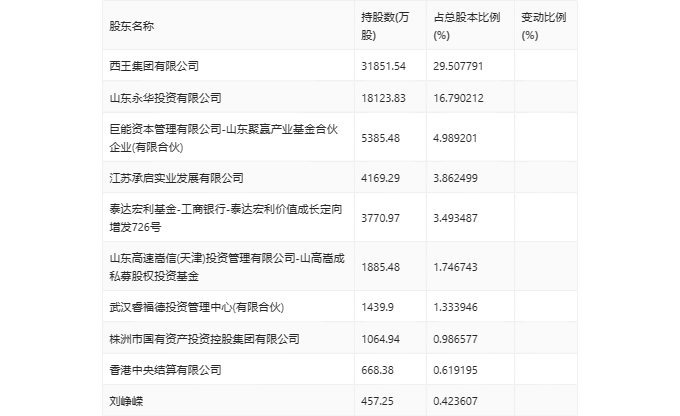Select shareholder 西王集团有限公司
The image size is (680, 416).
point(154,66)
